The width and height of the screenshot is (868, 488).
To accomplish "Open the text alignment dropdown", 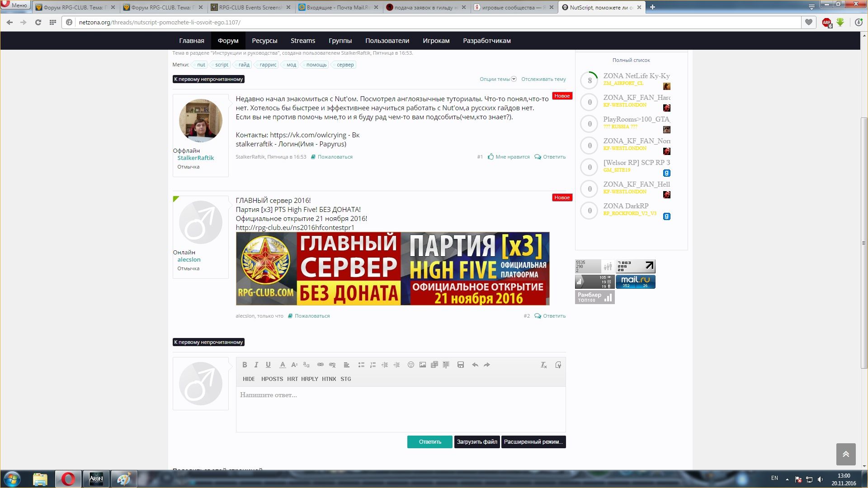I will [x=346, y=365].
